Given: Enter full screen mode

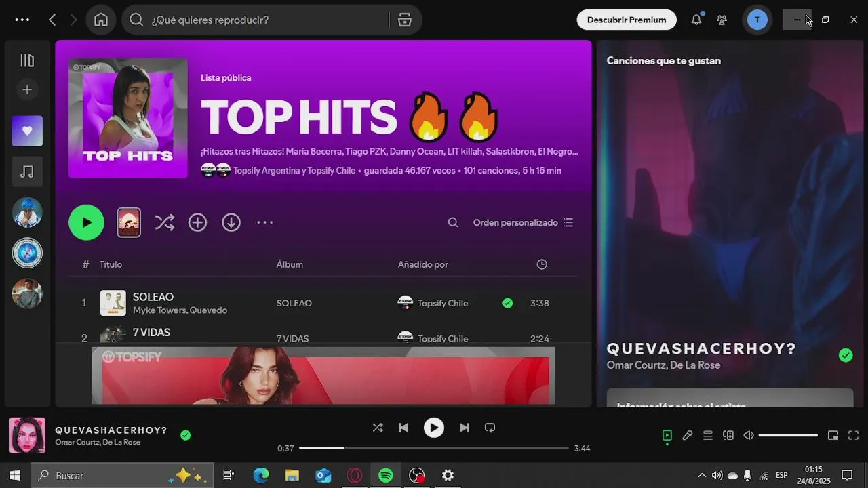Looking at the screenshot, I should 854,436.
